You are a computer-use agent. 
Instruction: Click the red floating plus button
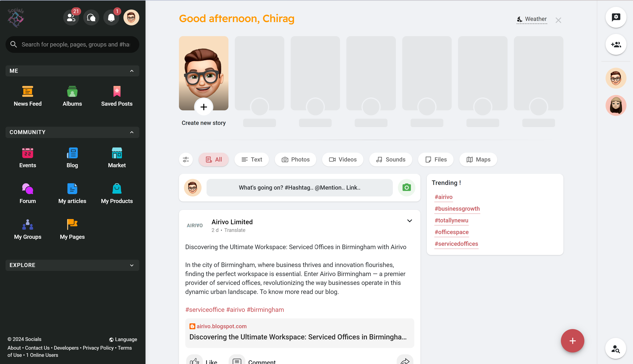click(x=572, y=340)
